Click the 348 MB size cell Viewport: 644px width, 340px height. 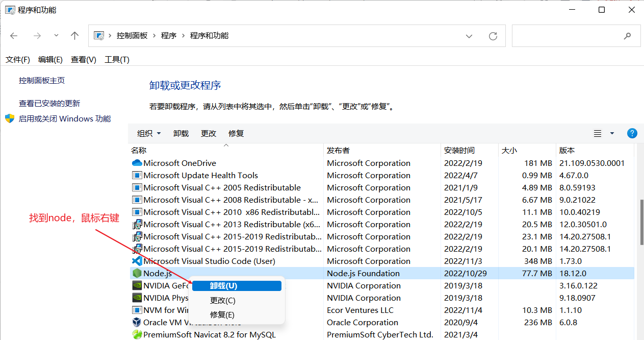(x=538, y=261)
